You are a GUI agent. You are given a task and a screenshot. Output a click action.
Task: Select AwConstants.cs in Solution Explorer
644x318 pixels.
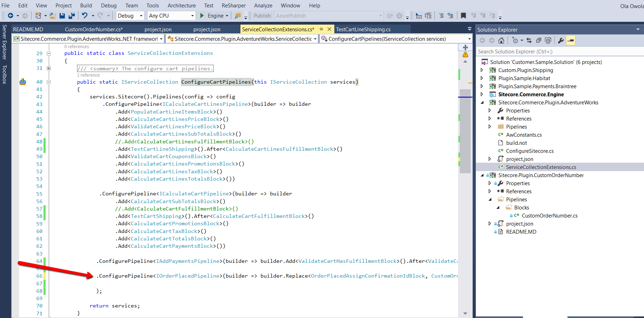coord(524,135)
